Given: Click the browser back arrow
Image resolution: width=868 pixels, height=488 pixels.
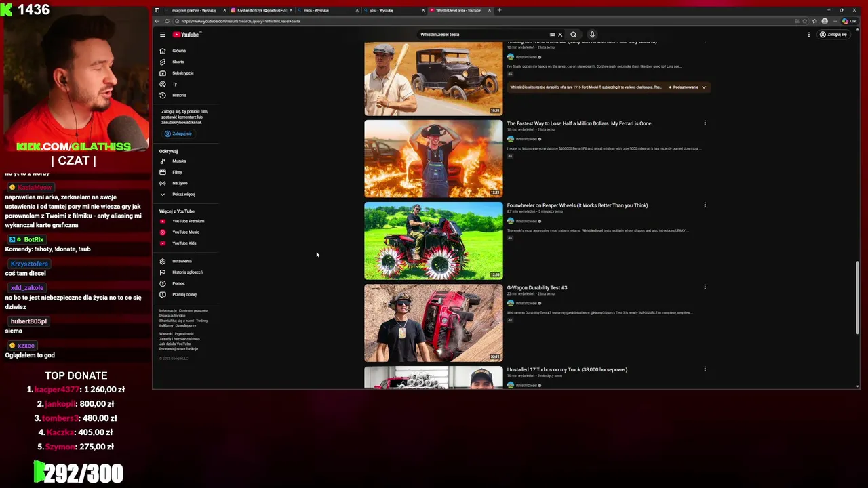Looking at the screenshot, I should point(157,21).
